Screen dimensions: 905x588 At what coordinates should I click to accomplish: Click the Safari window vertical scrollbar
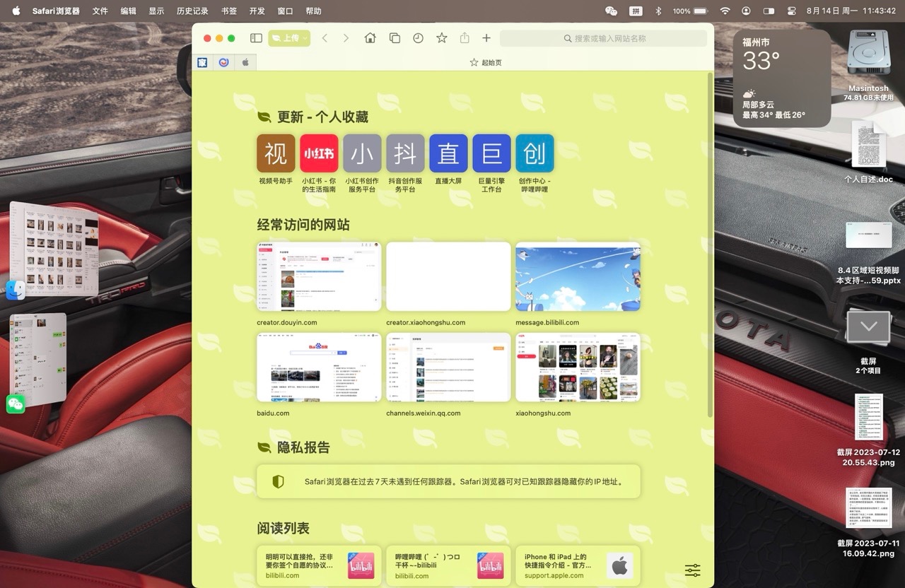point(711,245)
